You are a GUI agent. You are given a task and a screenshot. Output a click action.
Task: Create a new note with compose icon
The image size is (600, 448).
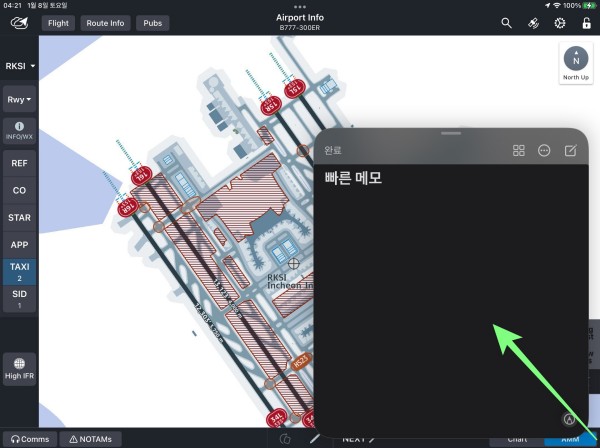tap(570, 150)
